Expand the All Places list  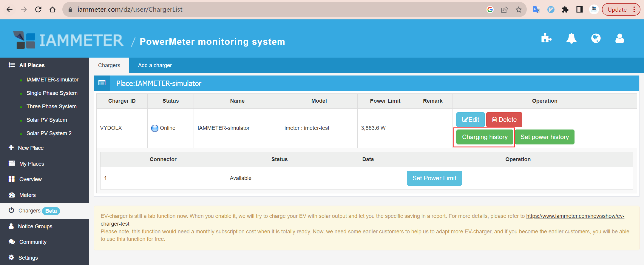point(32,65)
